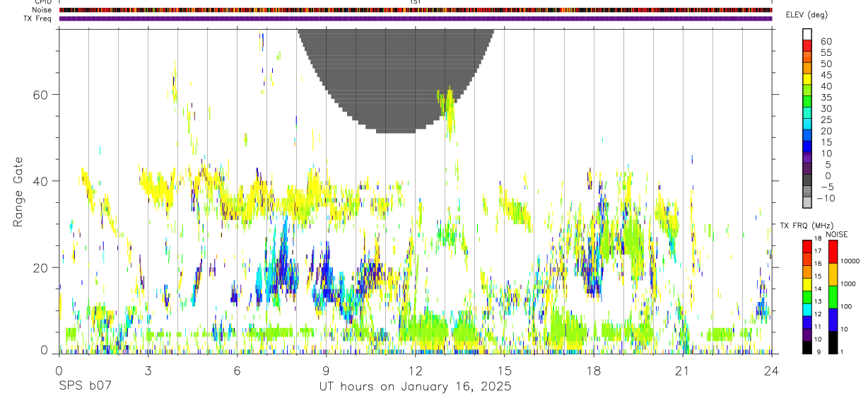
Task: Click the x-axis hour tick label "18"
Action: (x=593, y=371)
